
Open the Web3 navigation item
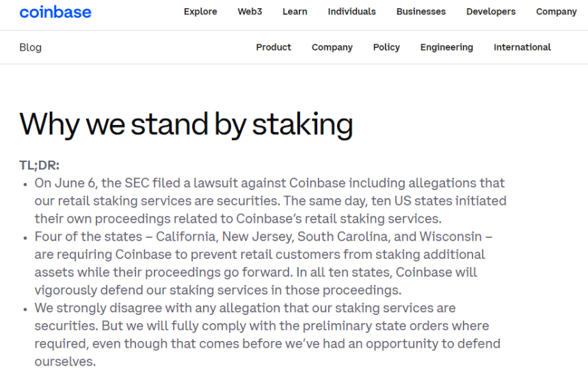(250, 12)
